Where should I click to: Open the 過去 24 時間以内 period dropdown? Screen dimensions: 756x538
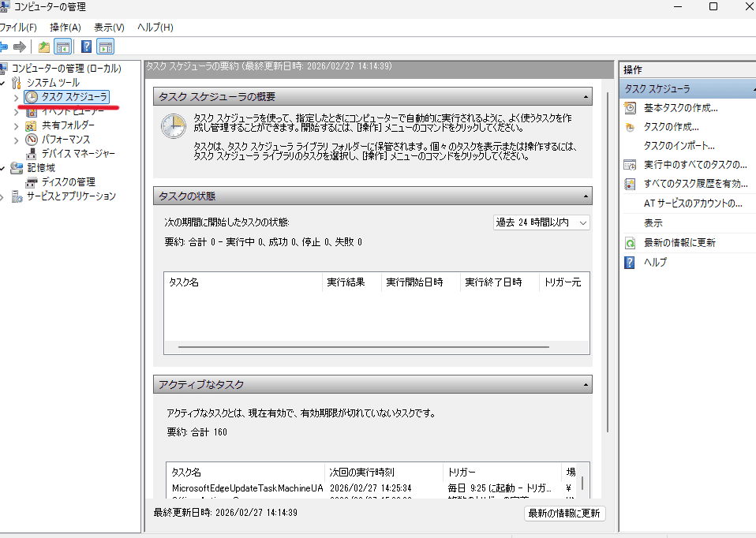541,222
